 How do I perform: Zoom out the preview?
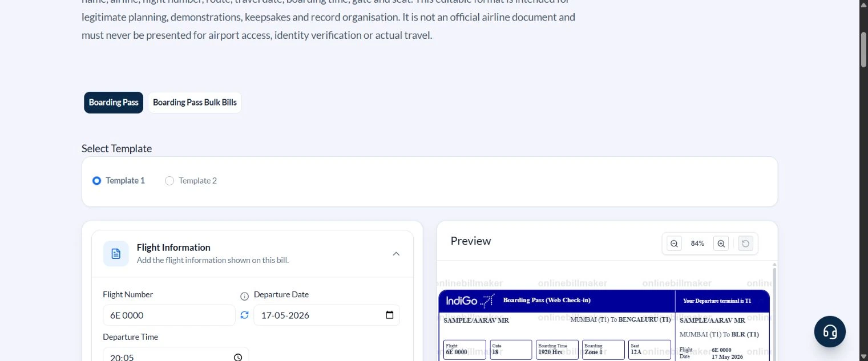pos(674,244)
